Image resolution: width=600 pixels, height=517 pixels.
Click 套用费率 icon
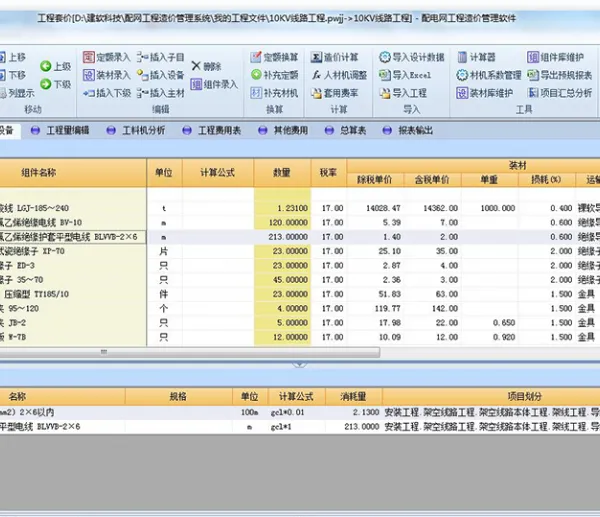pos(316,93)
